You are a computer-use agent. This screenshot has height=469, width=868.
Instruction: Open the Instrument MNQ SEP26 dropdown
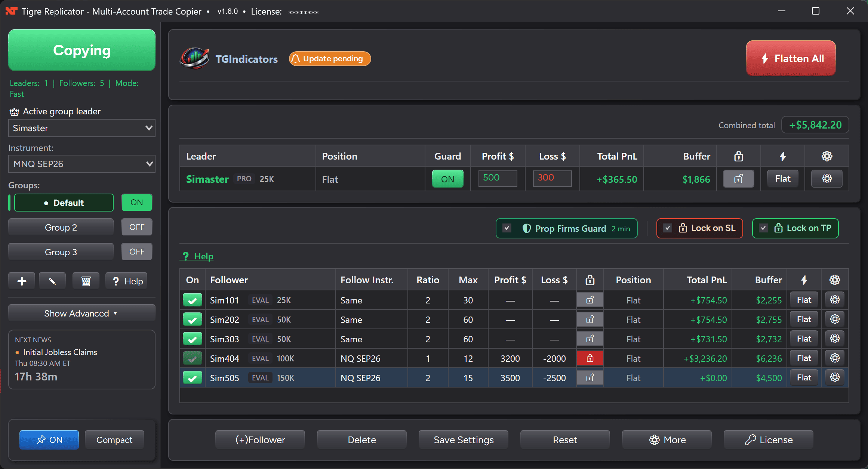click(82, 164)
